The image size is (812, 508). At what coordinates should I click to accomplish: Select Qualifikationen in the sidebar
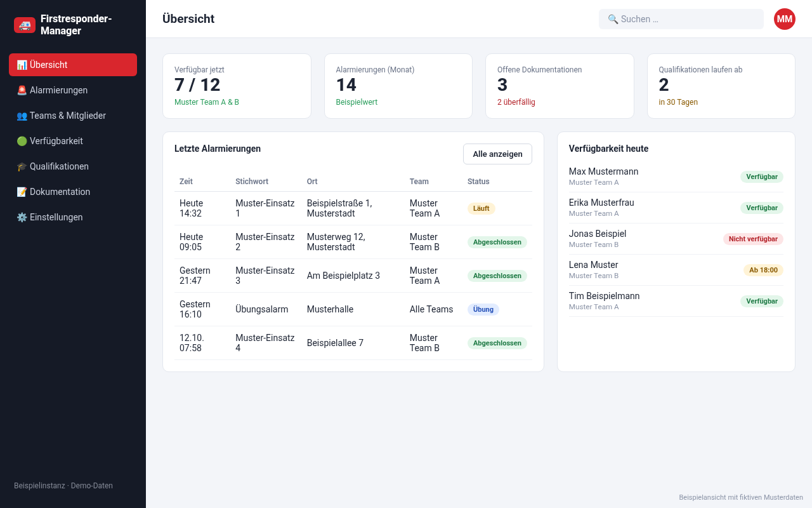pyautogui.click(x=73, y=166)
